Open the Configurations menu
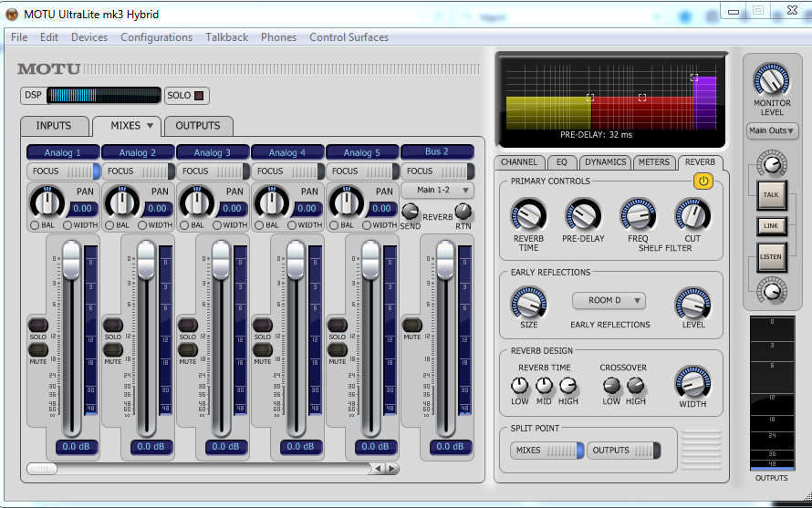The height and width of the screenshot is (508, 812). click(x=156, y=37)
